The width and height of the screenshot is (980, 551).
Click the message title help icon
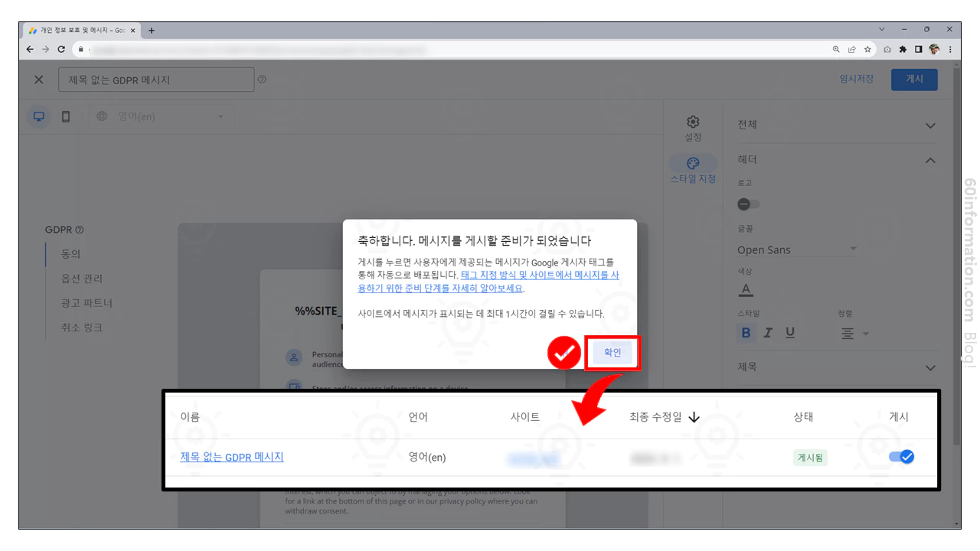coord(262,79)
